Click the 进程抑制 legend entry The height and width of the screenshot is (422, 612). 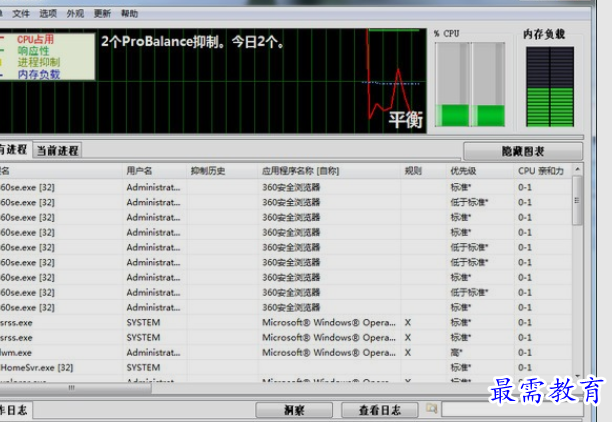click(39, 62)
